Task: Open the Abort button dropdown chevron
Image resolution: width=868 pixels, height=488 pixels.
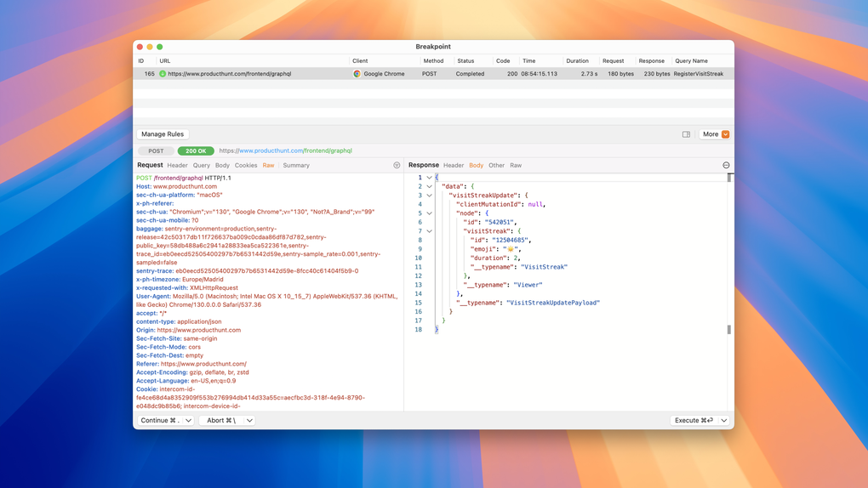Action: click(x=249, y=421)
